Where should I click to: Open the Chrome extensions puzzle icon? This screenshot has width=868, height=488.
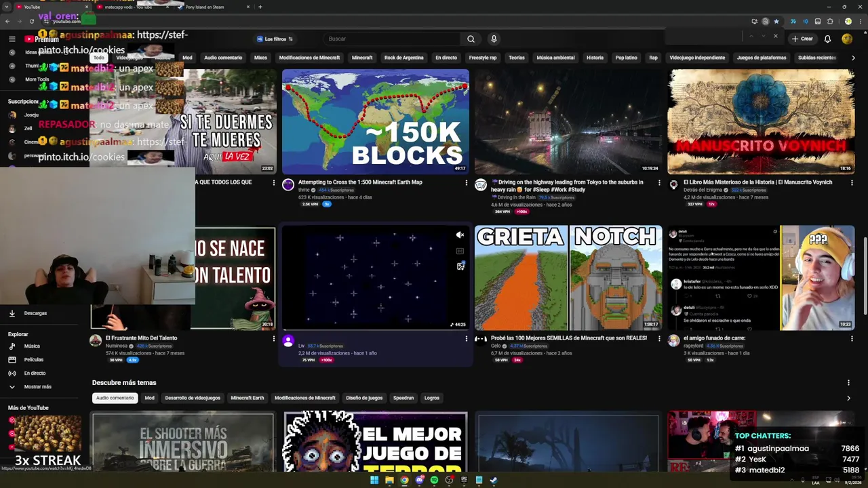(830, 21)
